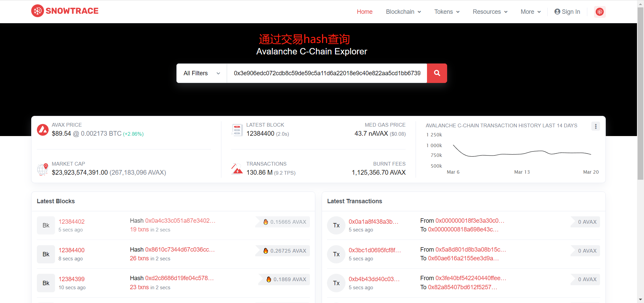This screenshot has width=644, height=303.
Task: Expand the Blockchain menu
Action: [x=403, y=12]
